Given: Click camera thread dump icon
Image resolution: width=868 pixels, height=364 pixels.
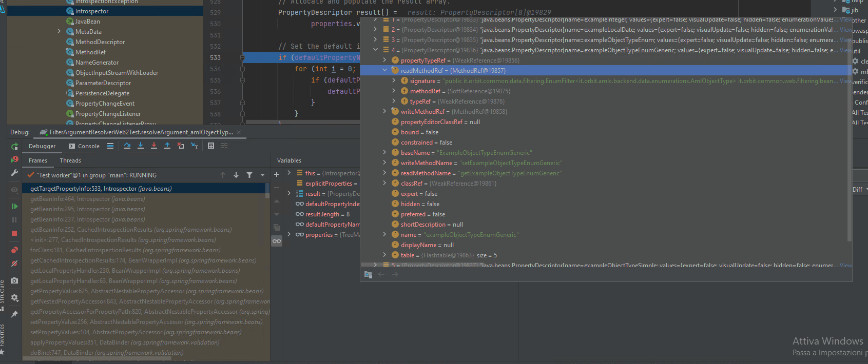Looking at the screenshot, I should (14, 280).
